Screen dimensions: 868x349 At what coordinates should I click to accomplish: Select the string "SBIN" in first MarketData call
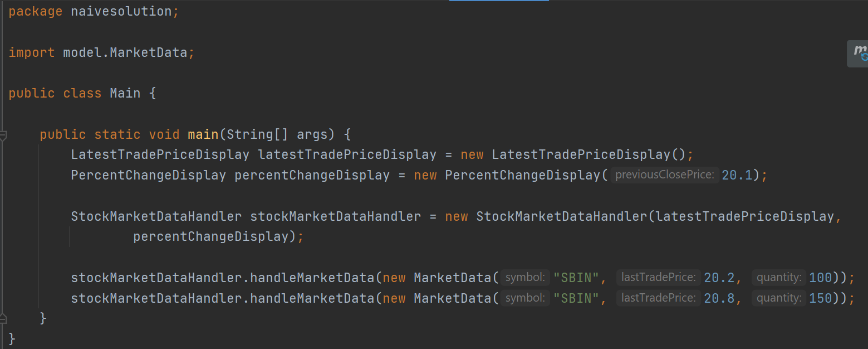(x=577, y=277)
